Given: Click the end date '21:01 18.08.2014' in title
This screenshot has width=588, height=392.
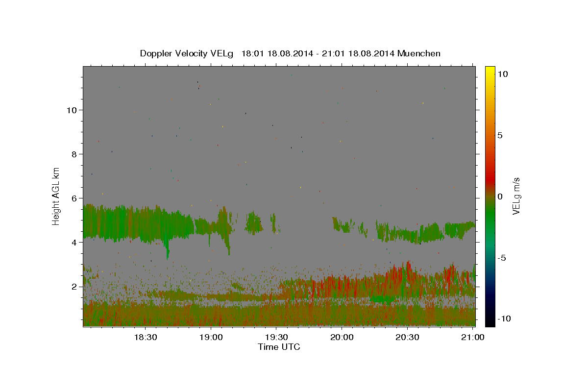Looking at the screenshot, I should [359, 53].
